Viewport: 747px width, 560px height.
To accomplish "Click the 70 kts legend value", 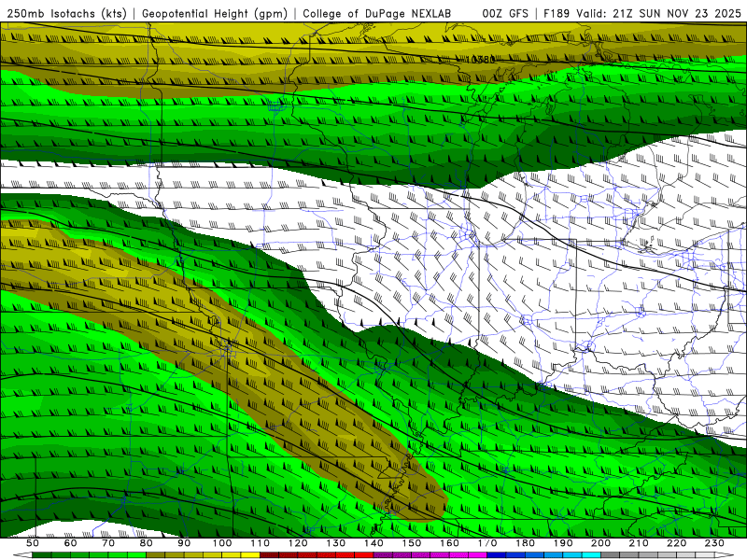I will (108, 543).
